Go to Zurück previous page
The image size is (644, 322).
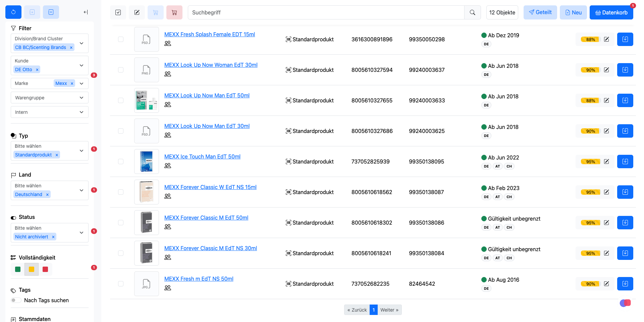pos(357,310)
